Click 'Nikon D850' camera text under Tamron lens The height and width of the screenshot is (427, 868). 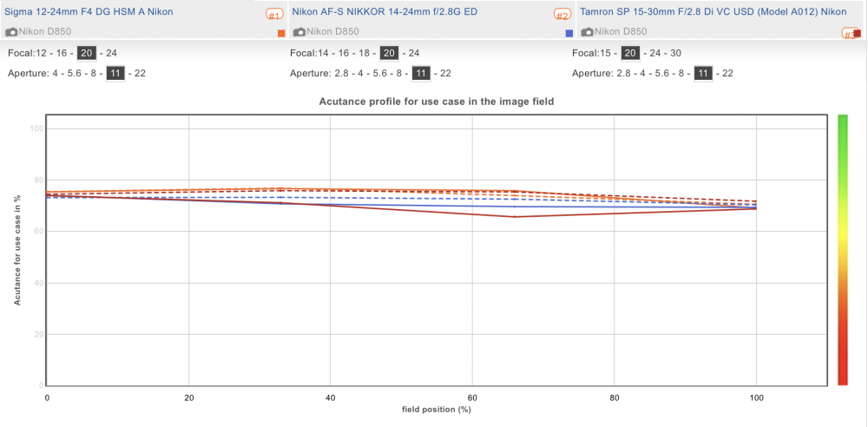[621, 32]
